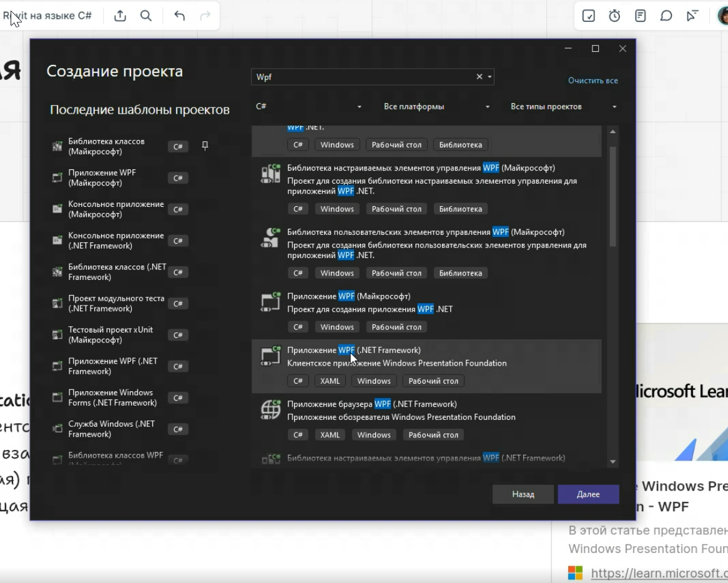728x583 pixels.
Task: Click the globe icon of Приложение браузера WPF
Action: pyautogui.click(x=270, y=410)
